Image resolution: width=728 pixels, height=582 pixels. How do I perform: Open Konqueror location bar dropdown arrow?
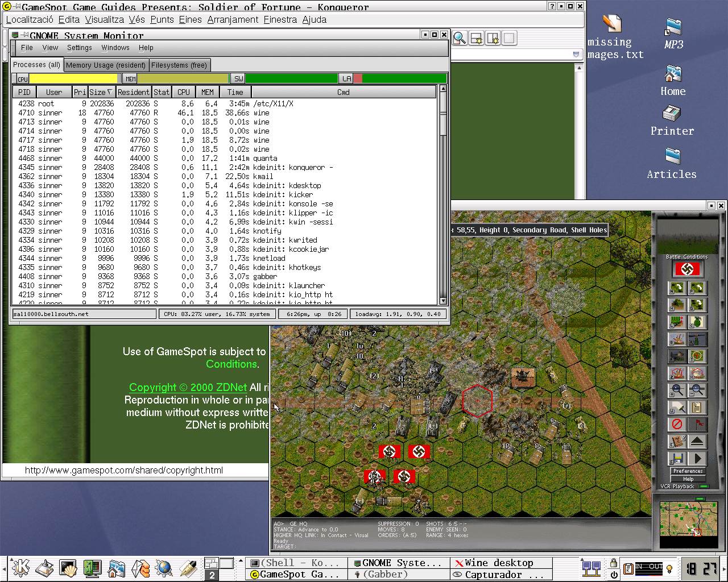(x=577, y=55)
